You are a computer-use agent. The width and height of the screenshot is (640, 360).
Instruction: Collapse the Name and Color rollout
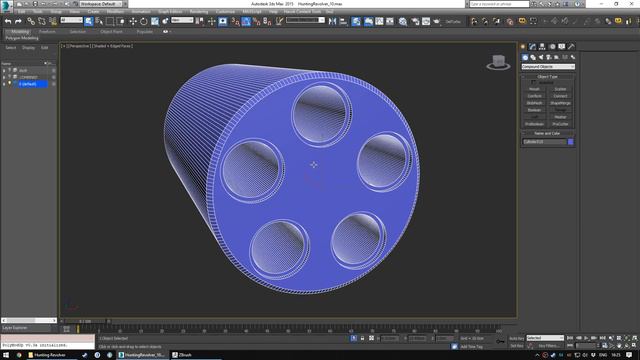pyautogui.click(x=548, y=133)
